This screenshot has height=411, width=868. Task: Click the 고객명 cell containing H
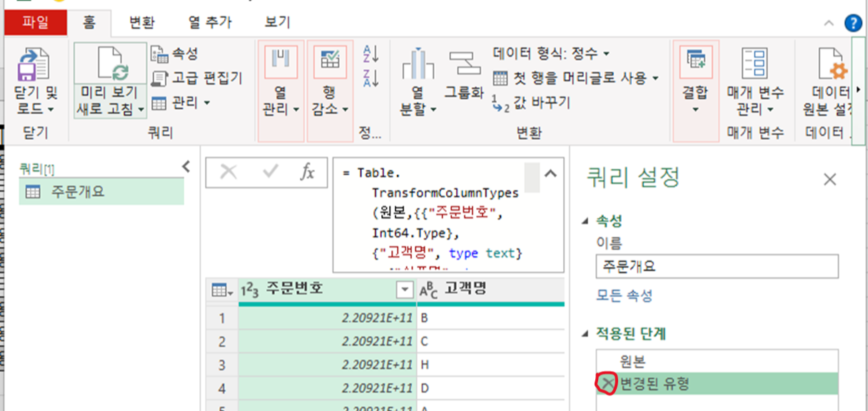point(490,365)
